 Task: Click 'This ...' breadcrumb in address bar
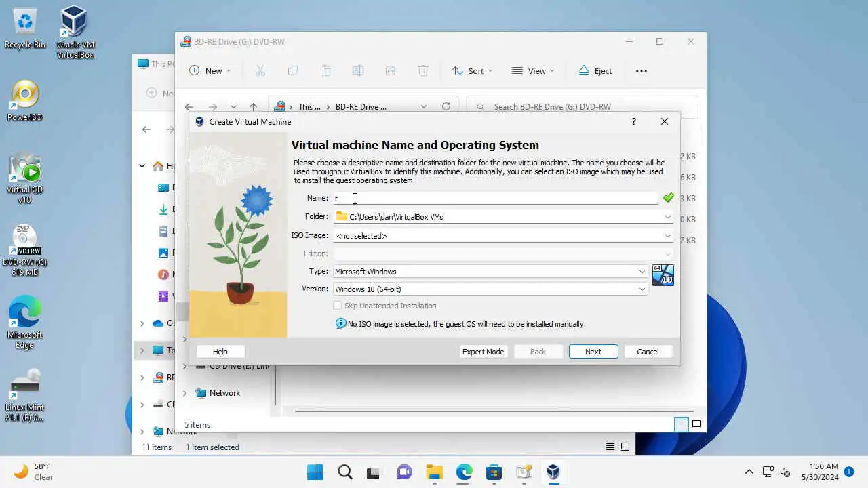(x=309, y=106)
